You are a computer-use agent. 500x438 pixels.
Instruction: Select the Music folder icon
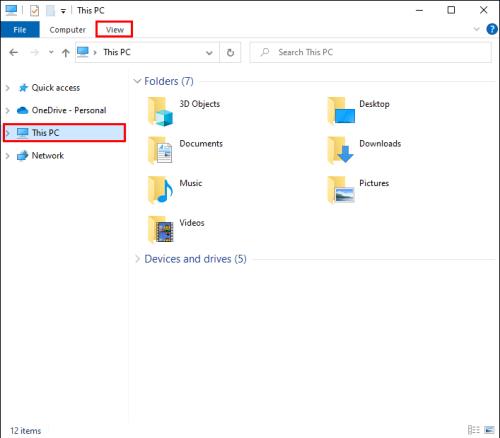(160, 190)
